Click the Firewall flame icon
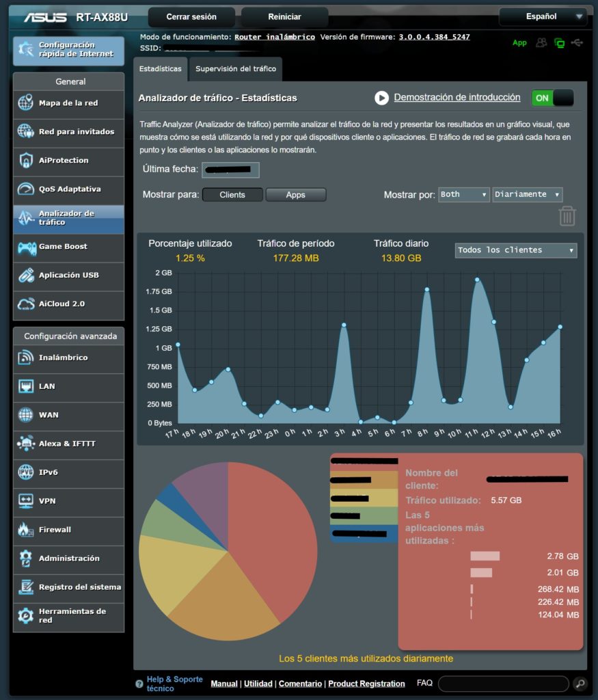 (x=26, y=530)
